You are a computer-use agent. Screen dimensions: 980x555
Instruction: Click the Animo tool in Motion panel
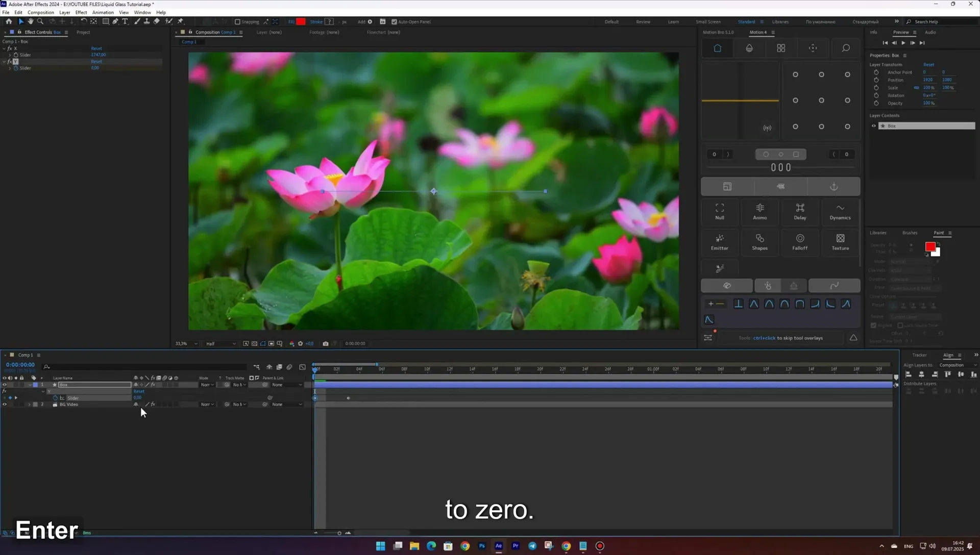click(760, 212)
